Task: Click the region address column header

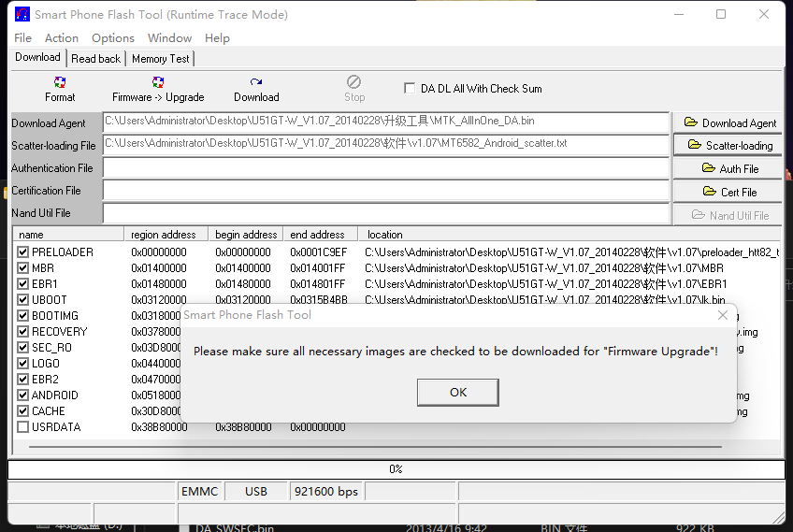Action: [164, 235]
